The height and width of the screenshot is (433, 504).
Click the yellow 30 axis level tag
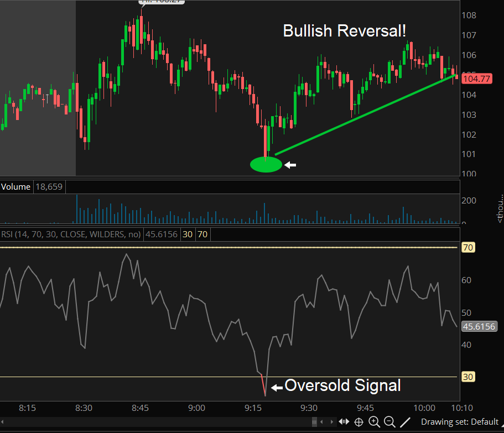tap(468, 377)
